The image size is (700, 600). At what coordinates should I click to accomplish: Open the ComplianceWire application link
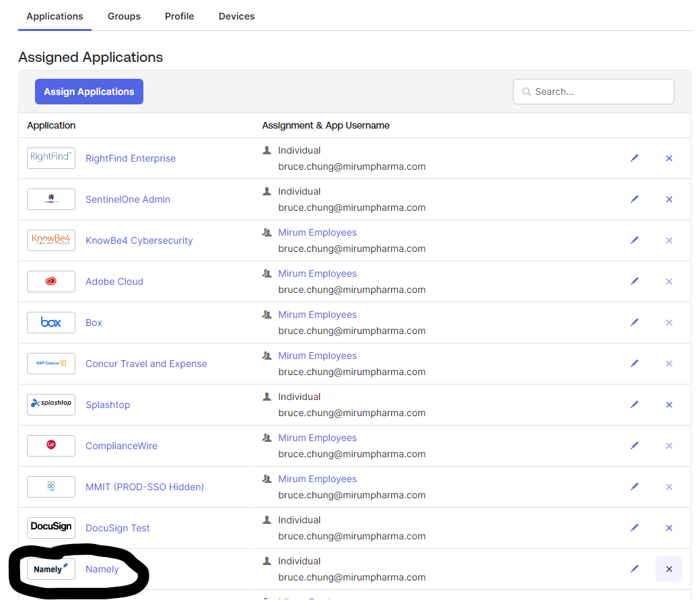tap(121, 446)
